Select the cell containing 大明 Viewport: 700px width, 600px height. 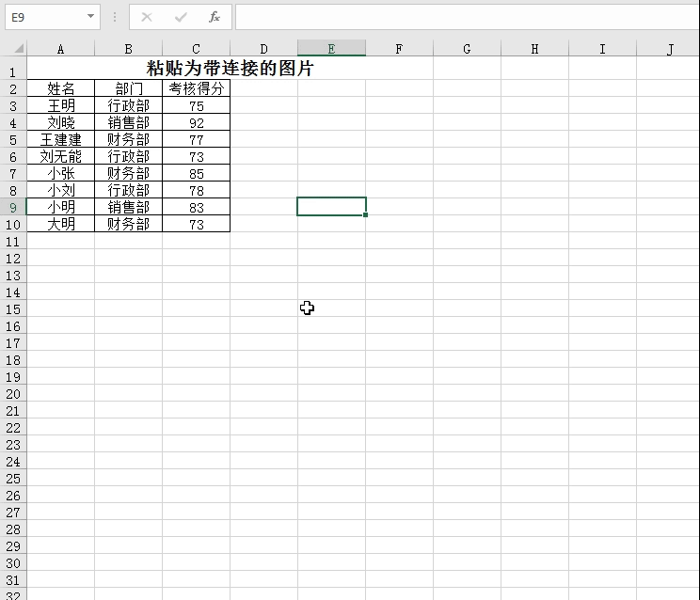pyautogui.click(x=61, y=224)
